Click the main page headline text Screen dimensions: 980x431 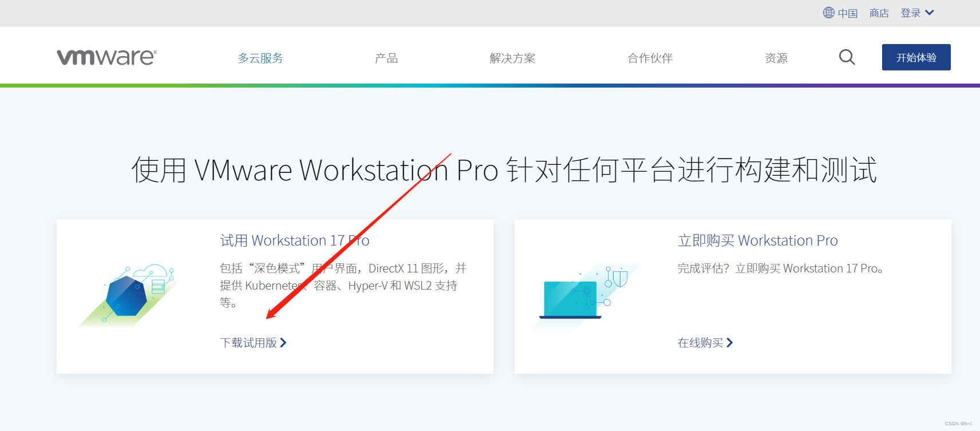coord(504,170)
